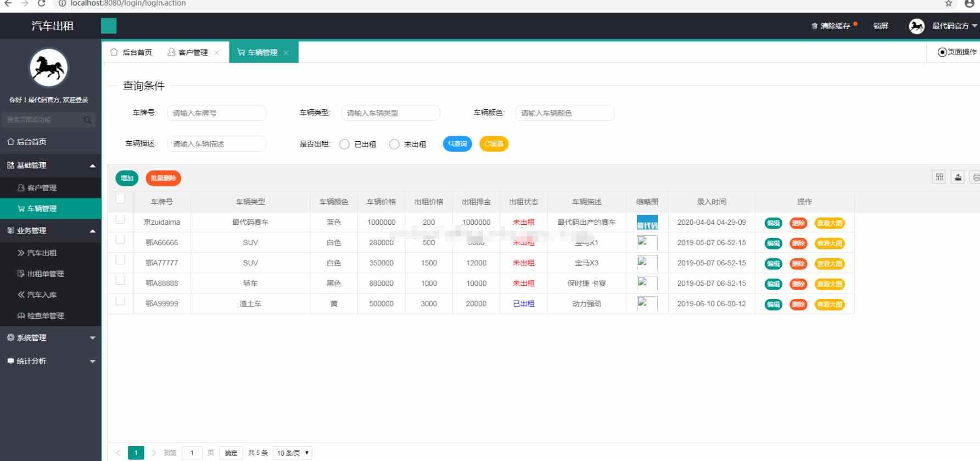This screenshot has width=980, height=461.
Task: Click the green 增加 button
Action: click(x=127, y=178)
